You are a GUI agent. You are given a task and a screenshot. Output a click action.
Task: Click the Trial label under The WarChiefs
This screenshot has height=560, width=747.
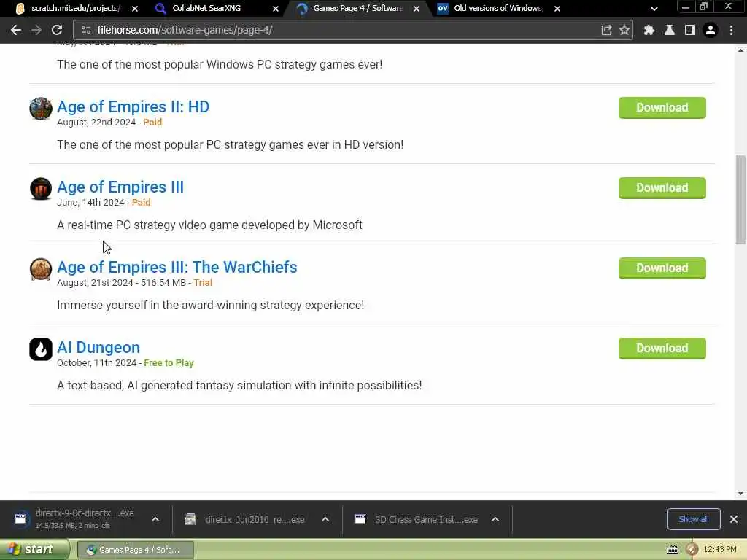203,282
